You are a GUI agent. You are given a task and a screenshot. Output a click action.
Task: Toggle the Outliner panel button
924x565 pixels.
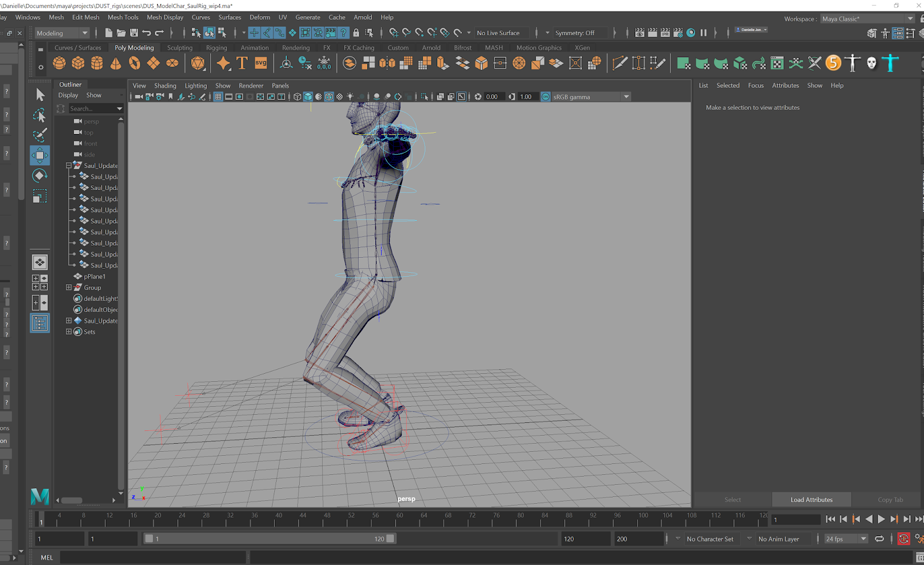39,323
